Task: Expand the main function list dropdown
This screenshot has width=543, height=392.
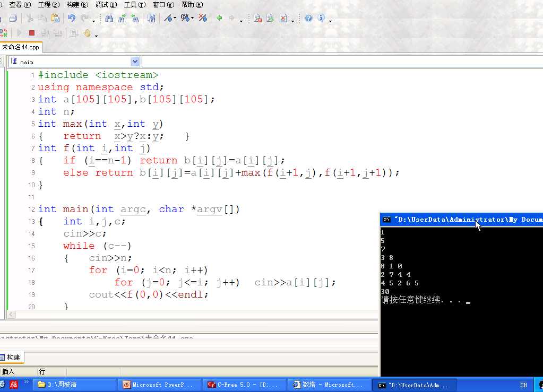Action: click(135, 62)
